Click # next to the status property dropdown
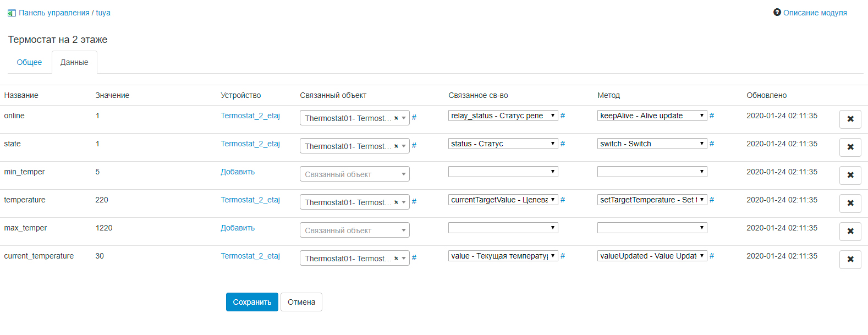Viewport: 868px width, 335px height. point(563,144)
